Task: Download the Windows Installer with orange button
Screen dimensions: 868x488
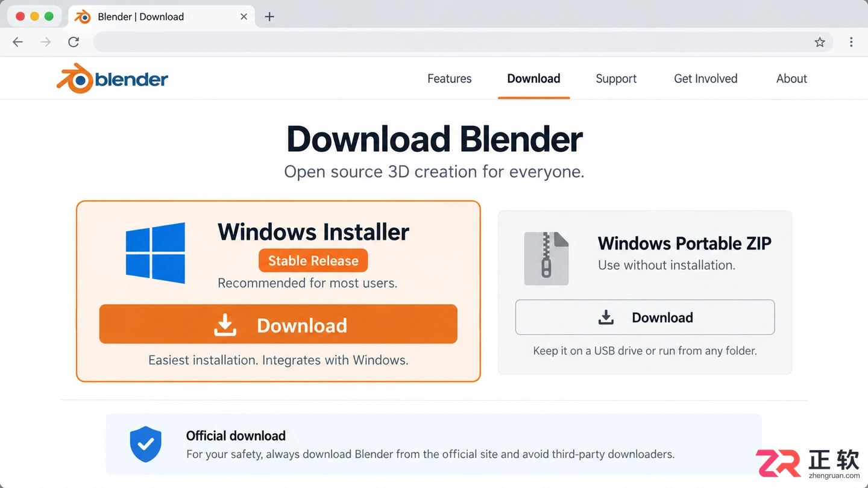Action: coord(278,324)
